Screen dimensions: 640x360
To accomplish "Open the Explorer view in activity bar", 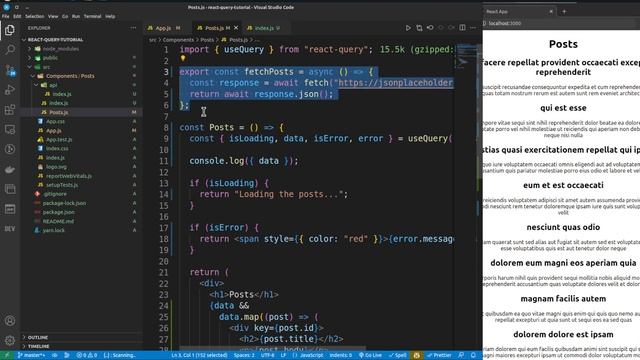I will 10,30.
